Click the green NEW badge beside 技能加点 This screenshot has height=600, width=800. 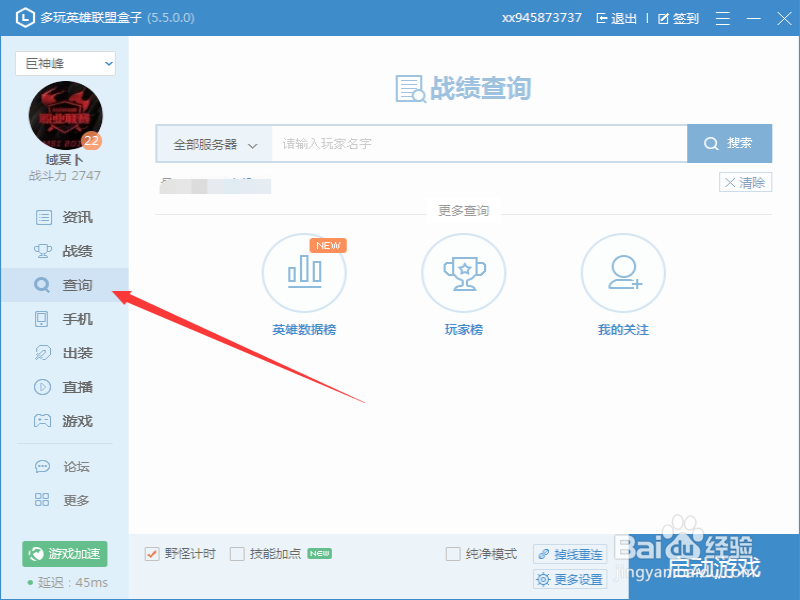(319, 554)
